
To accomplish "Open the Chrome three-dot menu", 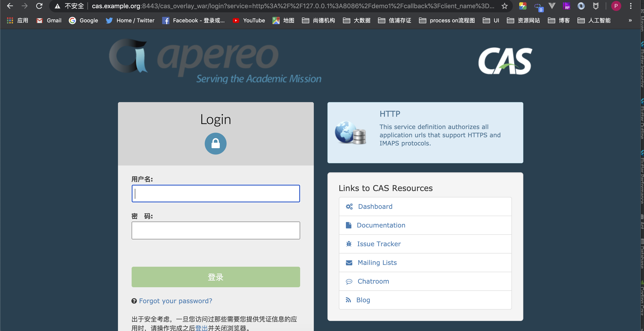I will 631,6.
